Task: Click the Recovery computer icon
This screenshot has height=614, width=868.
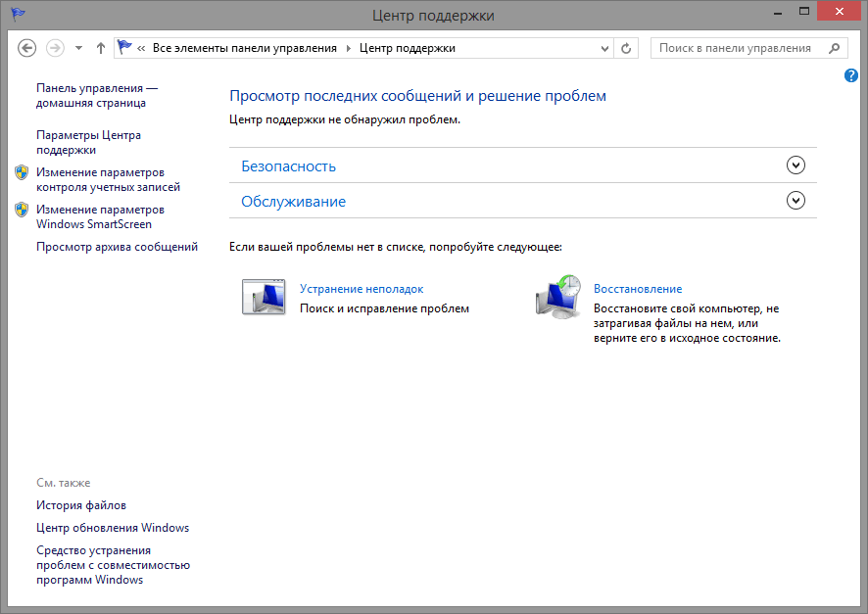Action: [x=558, y=297]
